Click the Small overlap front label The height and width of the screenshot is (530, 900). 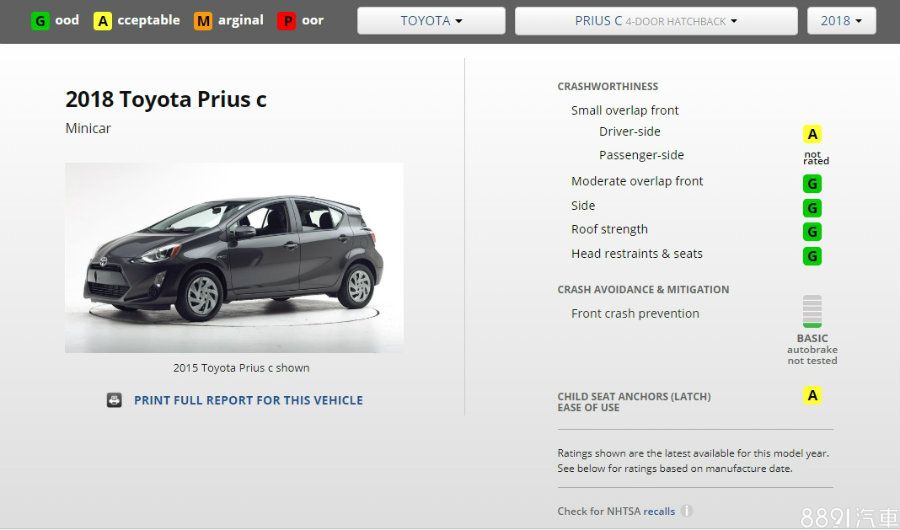click(624, 110)
